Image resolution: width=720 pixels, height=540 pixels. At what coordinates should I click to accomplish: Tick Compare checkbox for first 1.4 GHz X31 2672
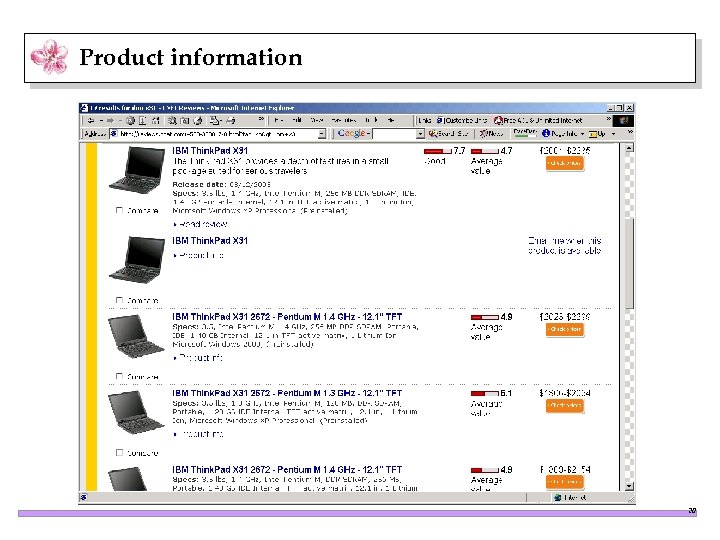[x=119, y=377]
